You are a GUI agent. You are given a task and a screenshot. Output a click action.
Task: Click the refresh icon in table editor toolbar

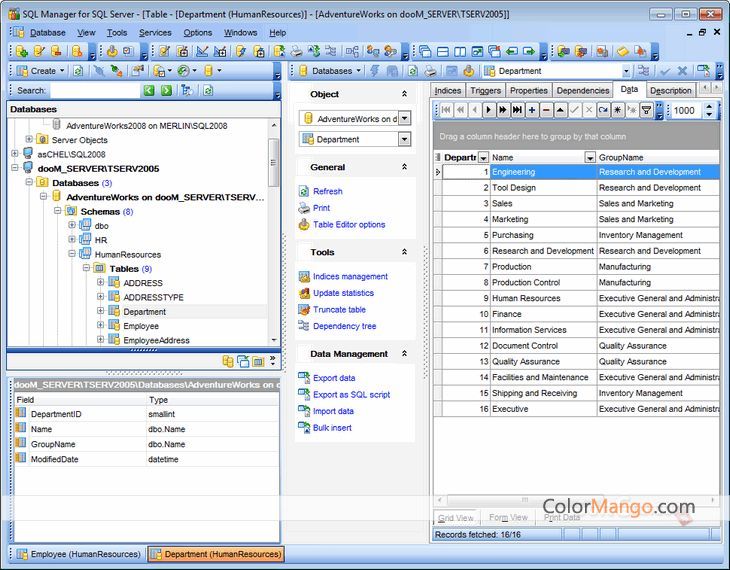413,71
